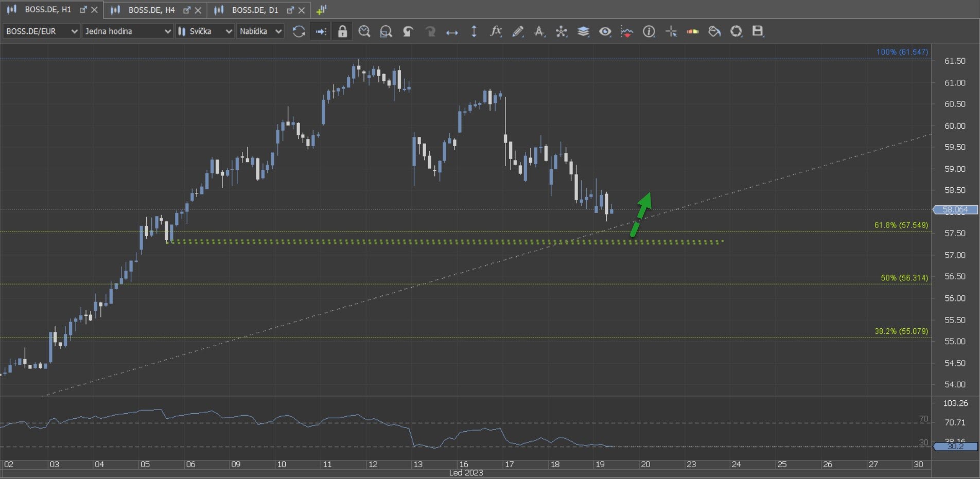The height and width of the screenshot is (479, 980).
Task: Open the compass measuring tools
Action: (x=539, y=31)
